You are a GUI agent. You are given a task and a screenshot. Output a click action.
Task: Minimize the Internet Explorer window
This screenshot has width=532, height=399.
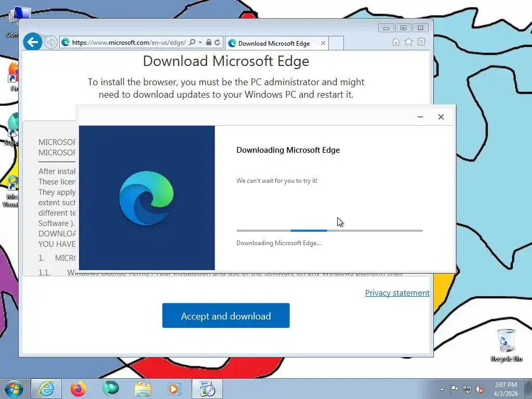tap(386, 28)
